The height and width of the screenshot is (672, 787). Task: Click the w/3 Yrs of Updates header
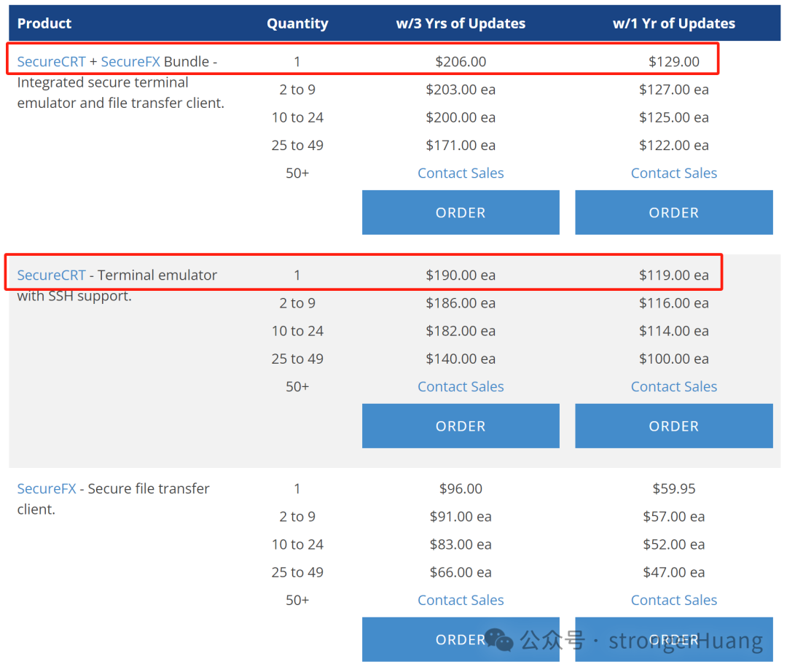[461, 23]
